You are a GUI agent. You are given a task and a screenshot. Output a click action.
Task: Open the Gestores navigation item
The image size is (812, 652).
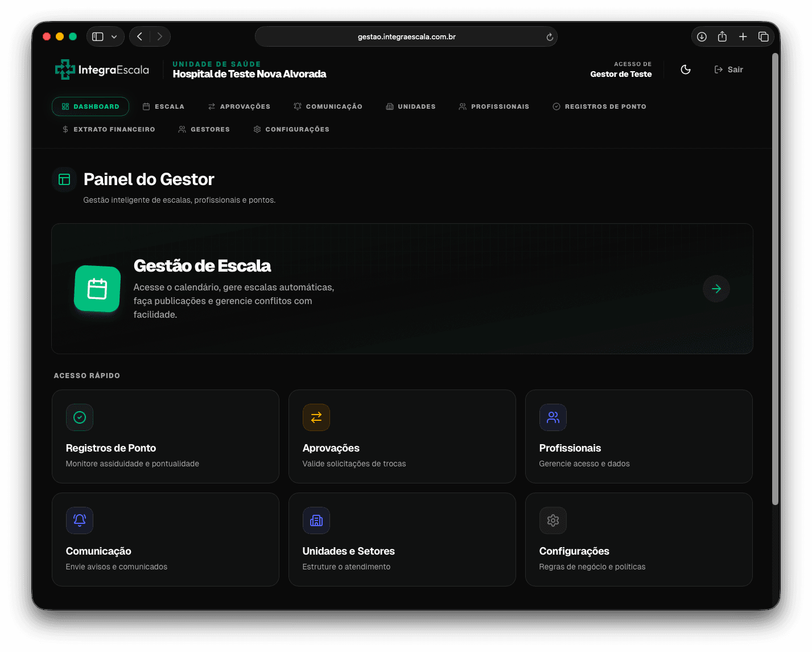(x=204, y=129)
